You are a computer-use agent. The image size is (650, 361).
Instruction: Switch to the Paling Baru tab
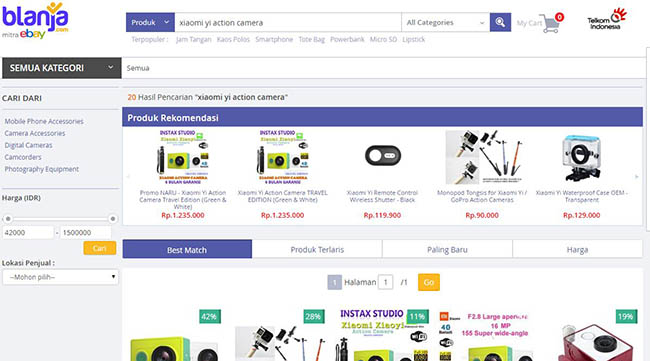[x=447, y=250]
